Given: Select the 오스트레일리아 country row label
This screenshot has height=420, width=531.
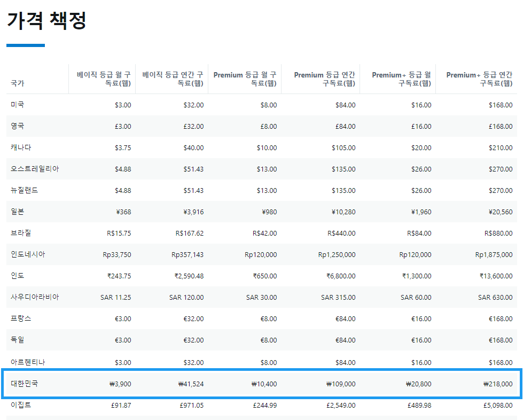Looking at the screenshot, I should (x=35, y=169).
